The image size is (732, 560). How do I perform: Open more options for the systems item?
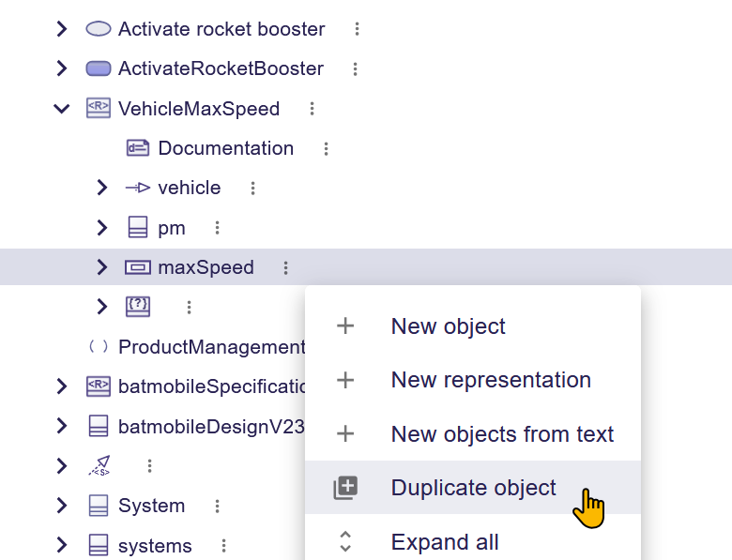coord(223,546)
